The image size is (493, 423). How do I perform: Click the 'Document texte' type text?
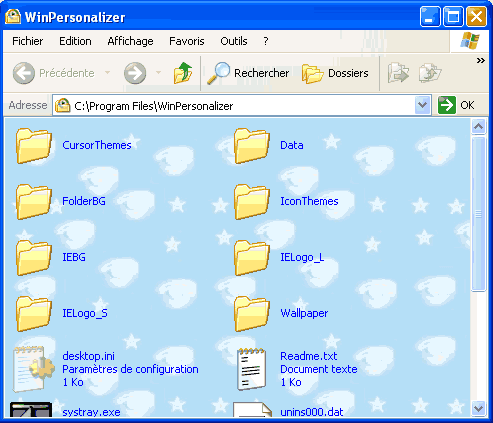pos(319,369)
